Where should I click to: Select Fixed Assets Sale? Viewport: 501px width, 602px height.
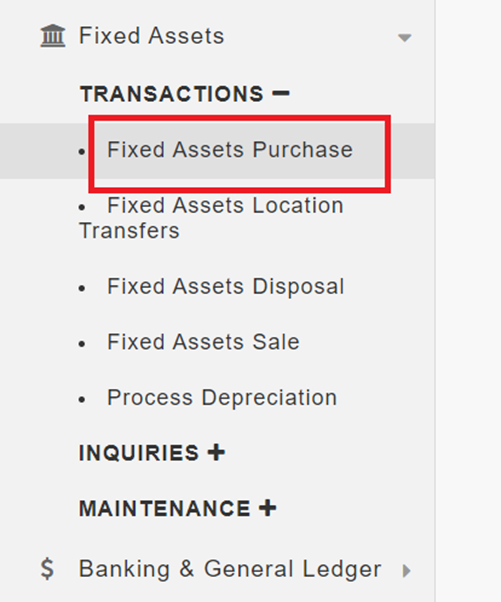coord(203,342)
